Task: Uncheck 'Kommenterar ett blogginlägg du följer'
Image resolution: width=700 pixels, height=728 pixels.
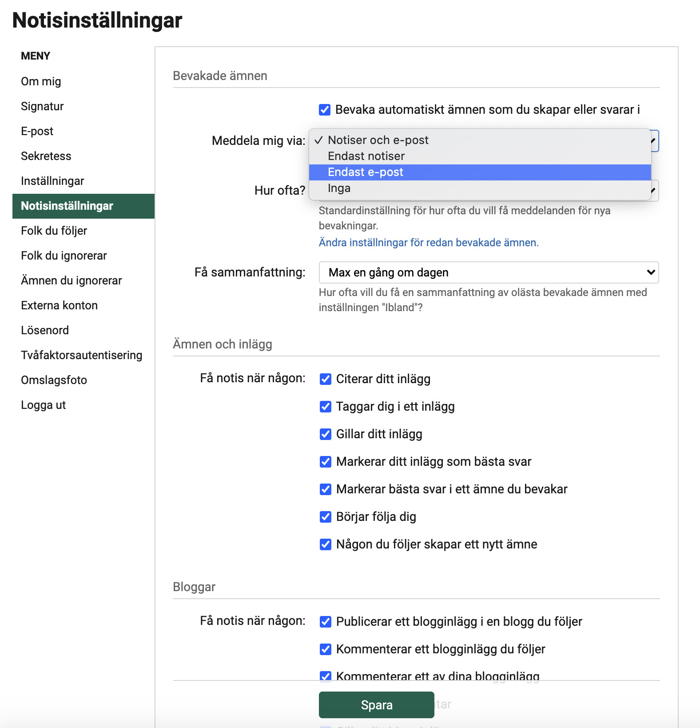Action: [x=326, y=649]
